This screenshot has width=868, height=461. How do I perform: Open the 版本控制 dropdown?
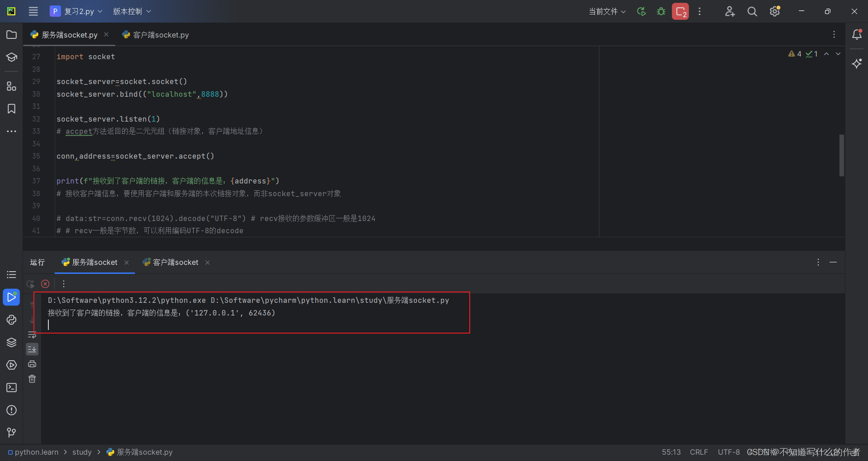(x=132, y=11)
